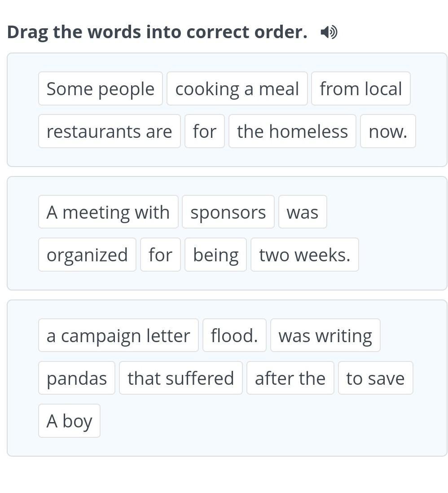Screen dimensions: 448x493
Task: Click the 'sponsors' word tile
Action: pos(228,212)
